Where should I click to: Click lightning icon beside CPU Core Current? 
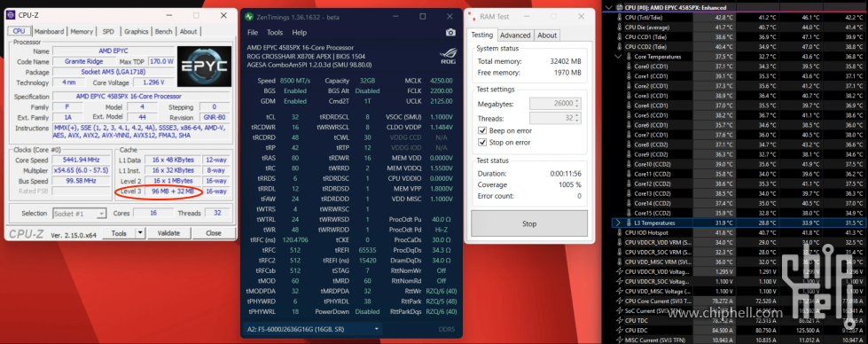(x=620, y=301)
